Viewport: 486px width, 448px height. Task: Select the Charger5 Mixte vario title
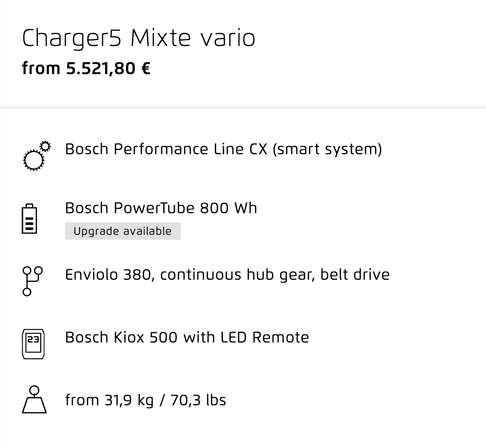pos(139,39)
